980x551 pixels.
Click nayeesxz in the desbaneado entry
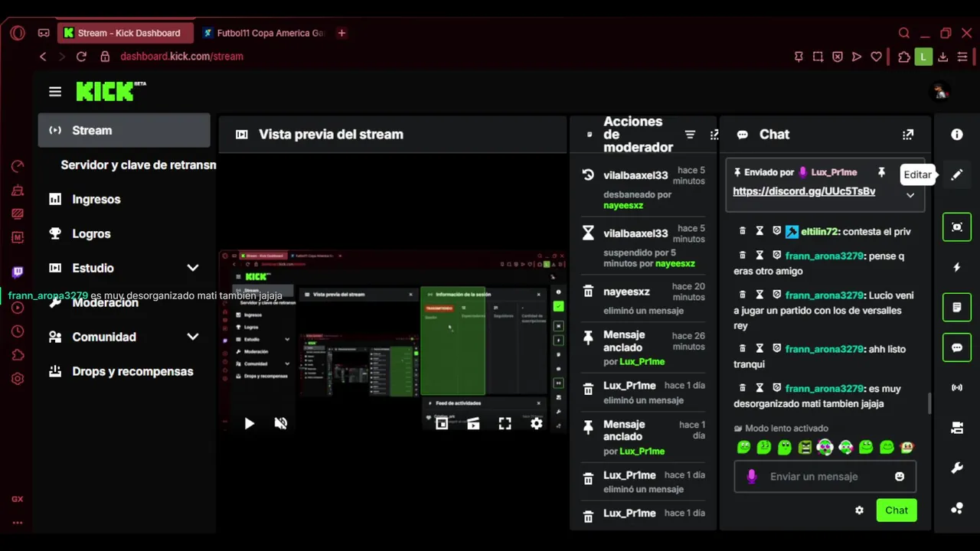point(623,206)
